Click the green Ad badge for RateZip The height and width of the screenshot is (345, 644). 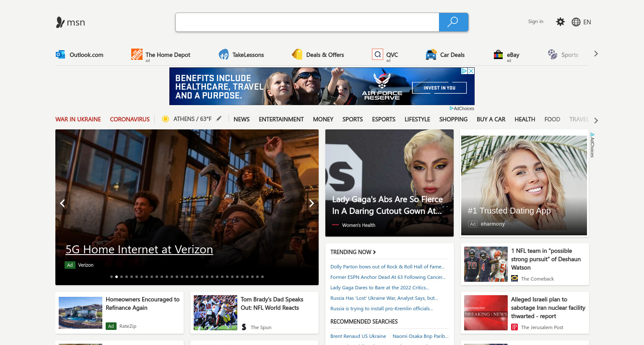(111, 326)
